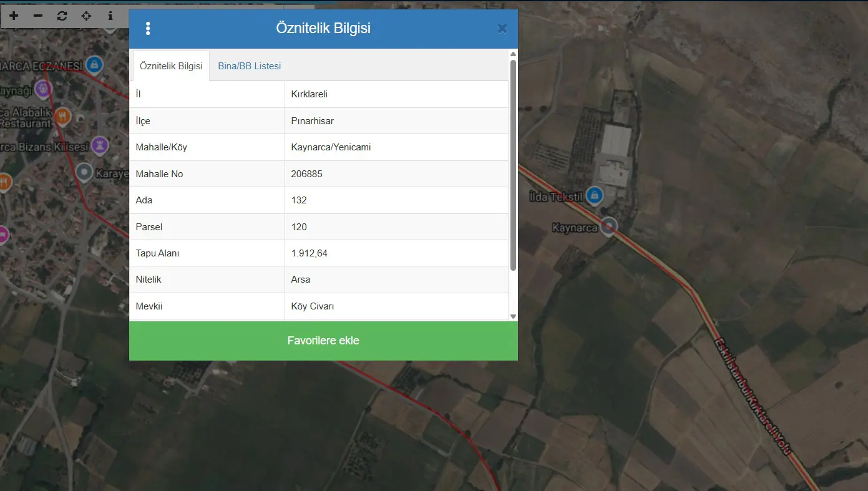Click the Kaynarca Eczanesi pharmacy marker
The height and width of the screenshot is (491, 868).
tap(94, 64)
